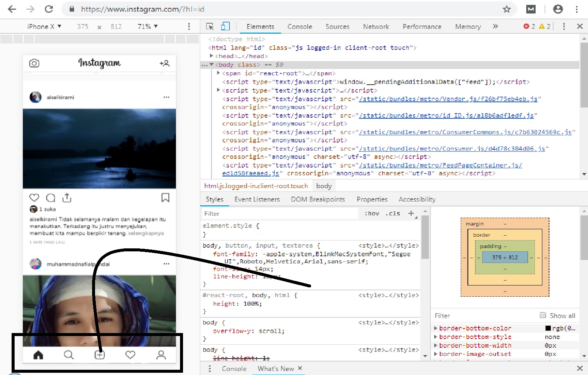Expand border-bottom-width computed property
Screen dimensions: 588x375
coord(435,345)
